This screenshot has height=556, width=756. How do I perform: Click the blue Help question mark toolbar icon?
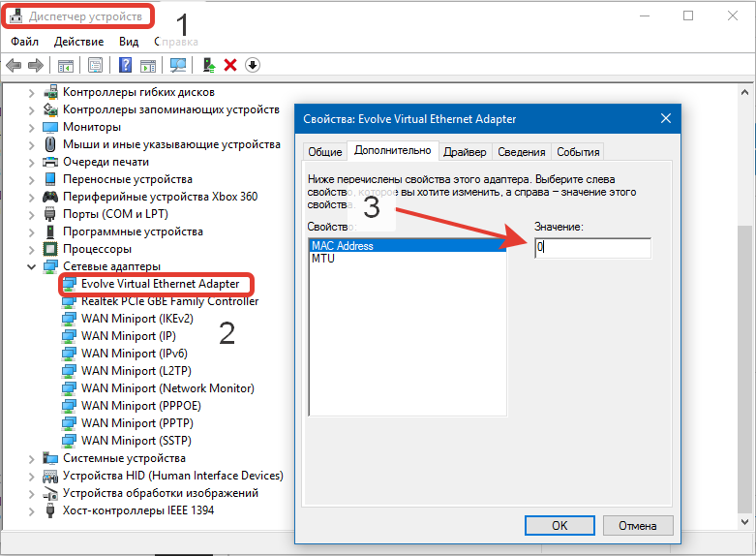point(125,65)
